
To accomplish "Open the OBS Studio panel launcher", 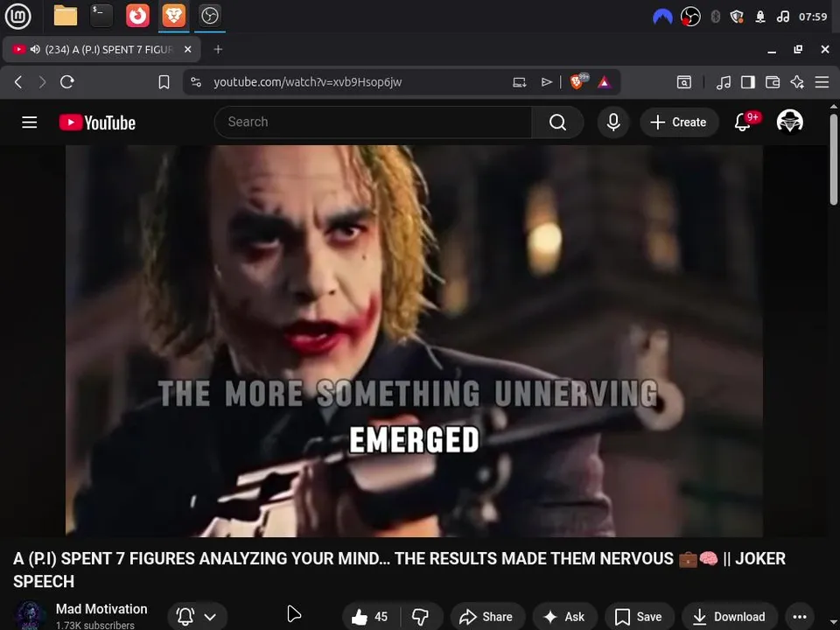I will point(209,16).
